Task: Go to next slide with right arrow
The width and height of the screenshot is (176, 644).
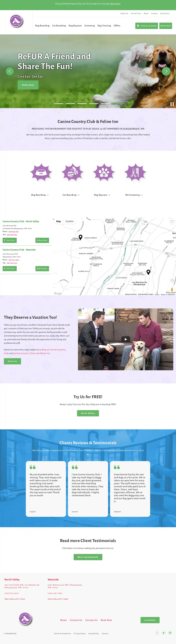Action: [x=166, y=71]
